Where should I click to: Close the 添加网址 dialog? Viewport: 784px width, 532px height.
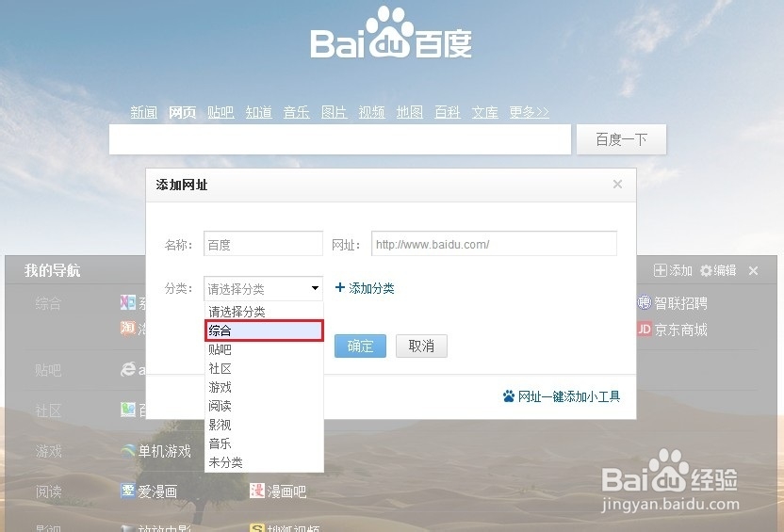point(617,185)
